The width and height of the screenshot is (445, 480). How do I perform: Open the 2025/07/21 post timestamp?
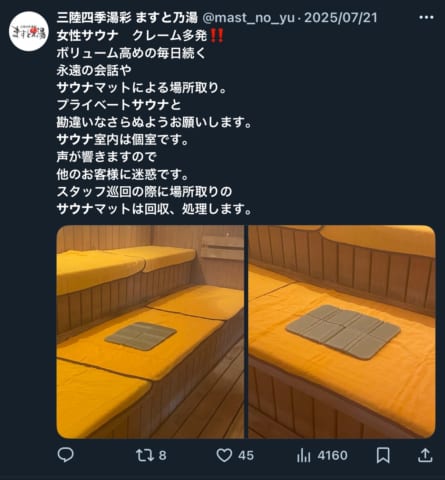coord(341,18)
